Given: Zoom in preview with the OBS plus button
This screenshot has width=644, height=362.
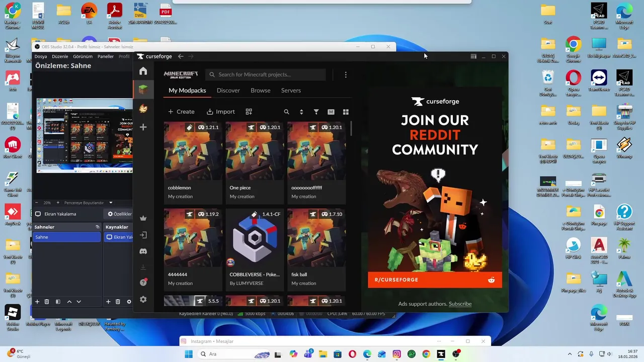Looking at the screenshot, I should (58, 203).
